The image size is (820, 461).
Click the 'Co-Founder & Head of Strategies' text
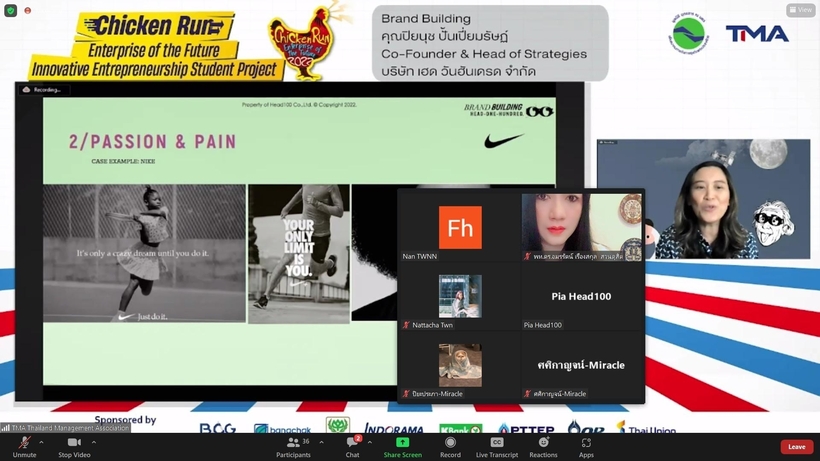coord(484,54)
